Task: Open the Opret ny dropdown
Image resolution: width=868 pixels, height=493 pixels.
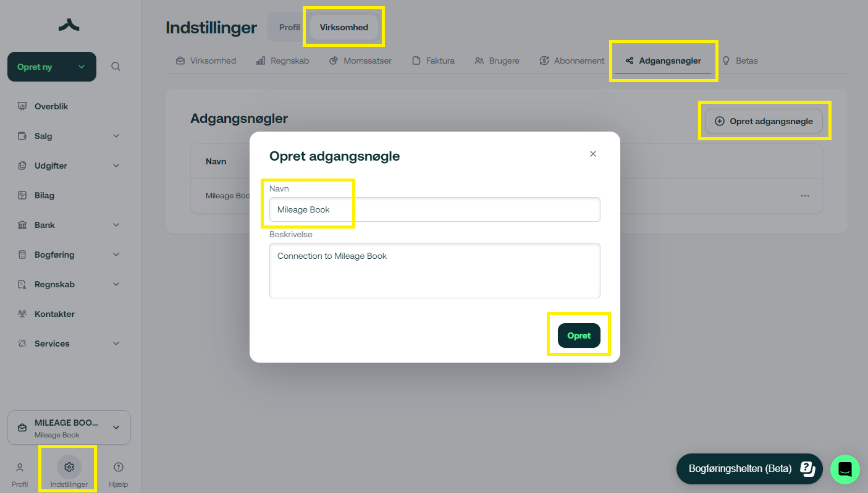Action: coord(52,67)
